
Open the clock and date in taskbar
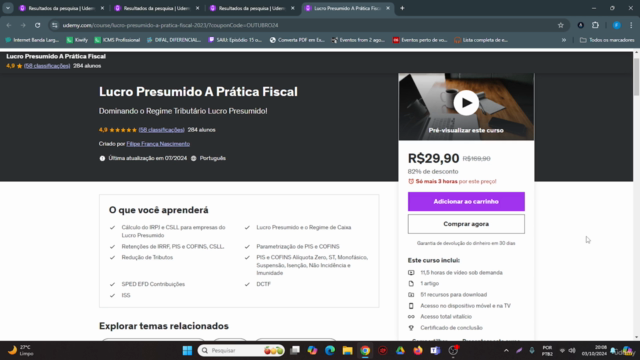[x=595, y=351]
